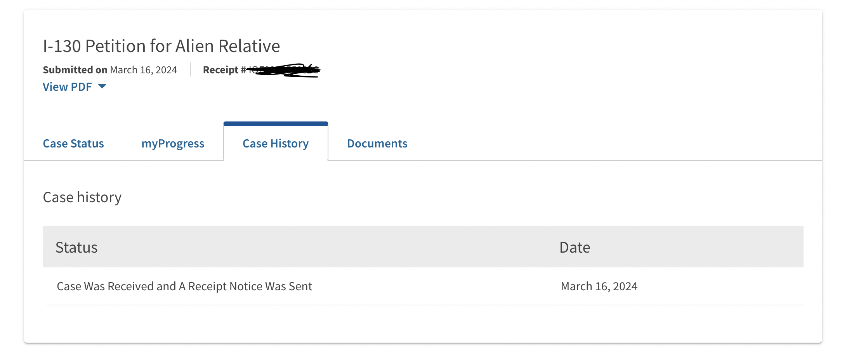Click the blue bar above Case History tab
Viewport: 868px width, 364px height.
pyautogui.click(x=276, y=124)
